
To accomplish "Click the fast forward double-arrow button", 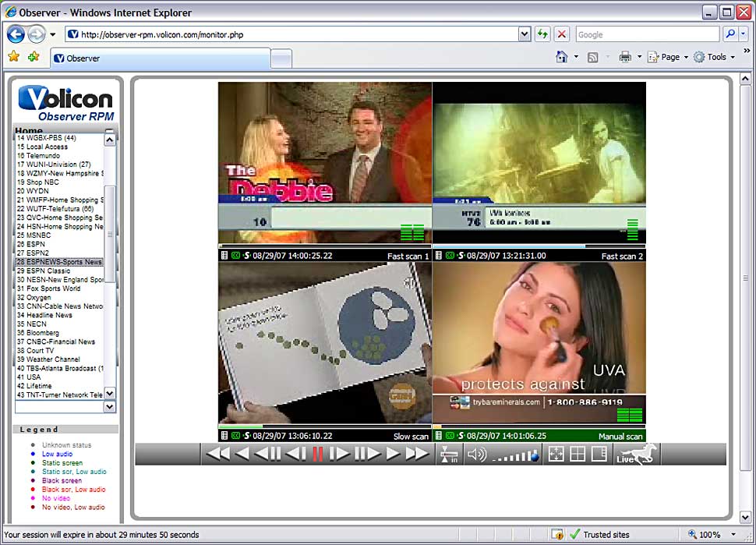I will [417, 454].
